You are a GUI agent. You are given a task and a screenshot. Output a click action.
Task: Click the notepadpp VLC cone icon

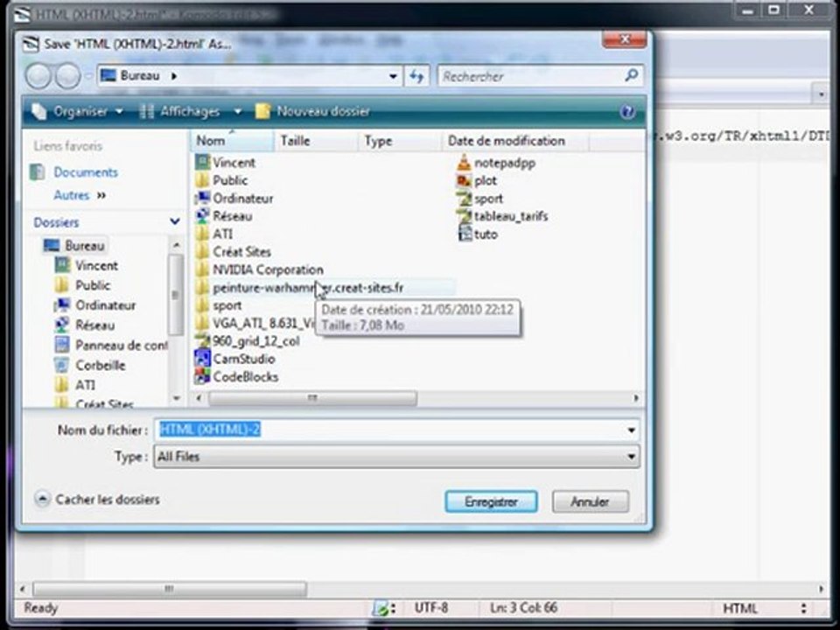coord(464,162)
